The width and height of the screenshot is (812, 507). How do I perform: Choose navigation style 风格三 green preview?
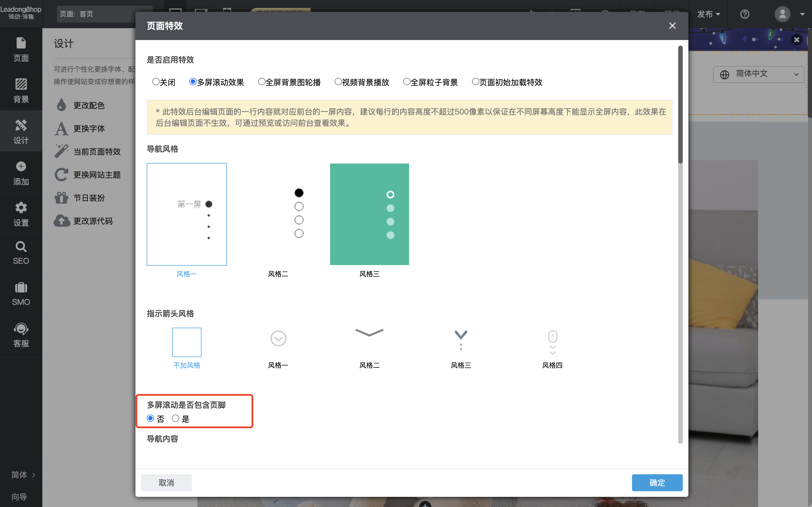[x=369, y=214]
